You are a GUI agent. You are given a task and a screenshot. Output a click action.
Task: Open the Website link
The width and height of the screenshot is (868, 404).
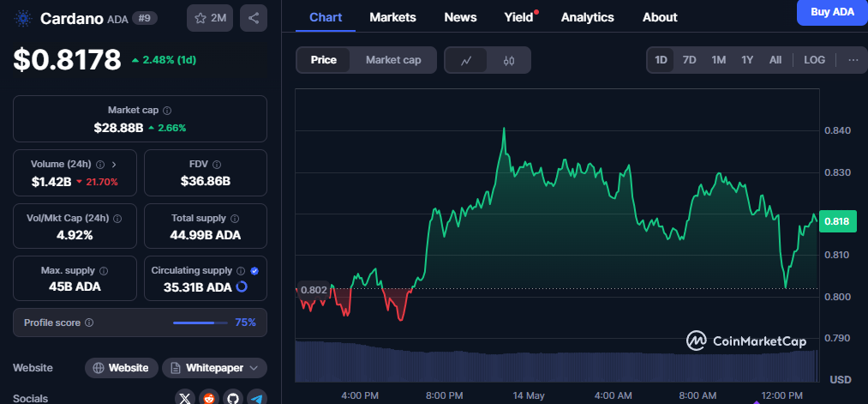[122, 368]
